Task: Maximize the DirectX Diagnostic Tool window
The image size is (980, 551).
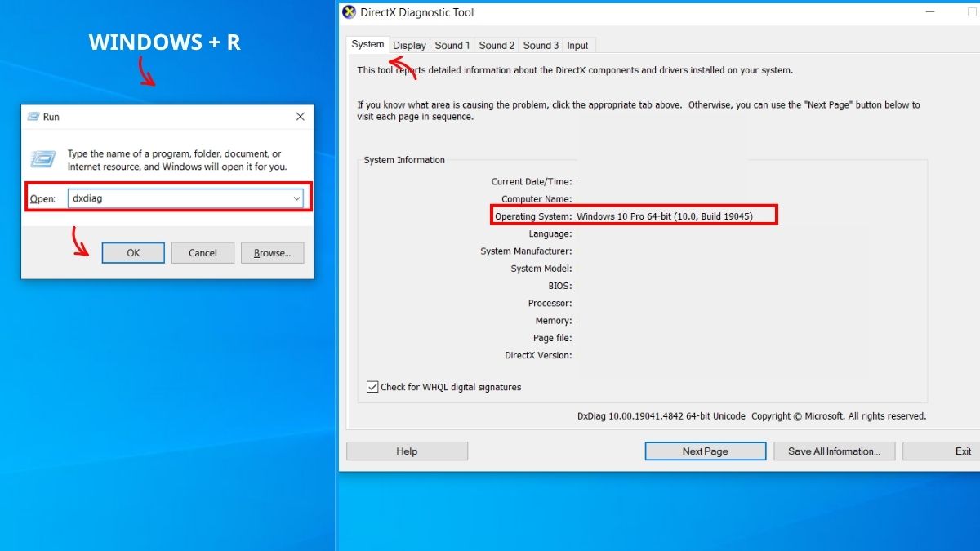Action: pos(972,12)
